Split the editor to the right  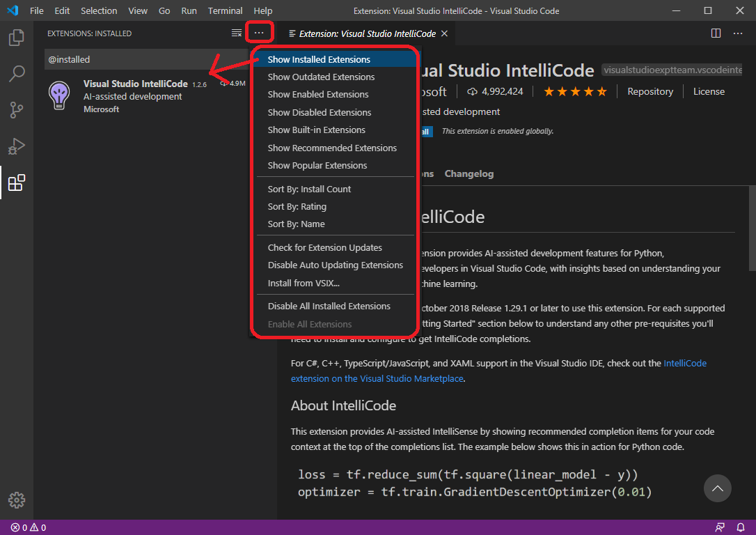(x=716, y=33)
